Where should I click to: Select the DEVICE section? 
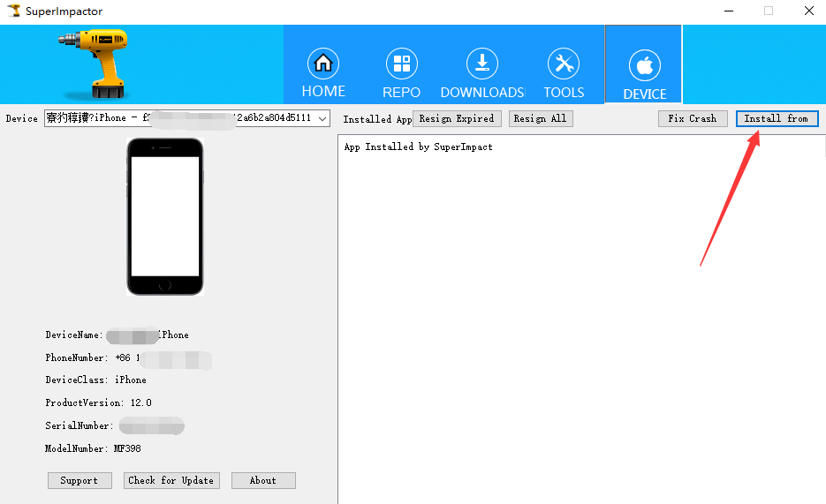click(x=644, y=64)
